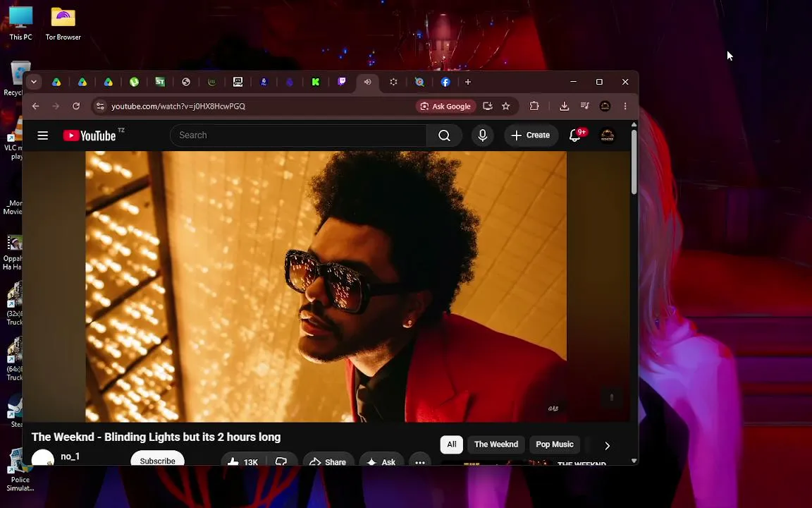Click the YouTube search magnifier button

(444, 135)
